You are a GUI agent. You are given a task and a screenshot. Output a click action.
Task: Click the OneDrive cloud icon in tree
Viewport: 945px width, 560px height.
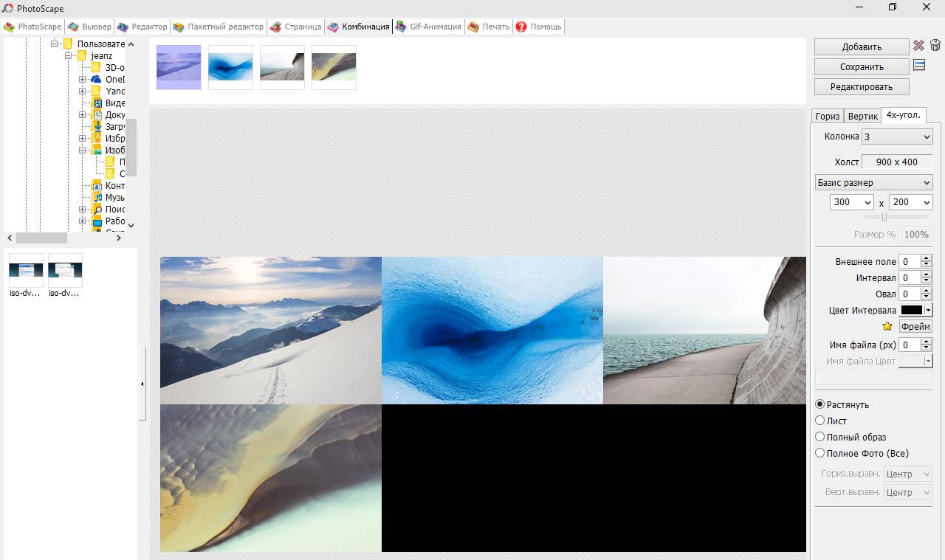coord(96,79)
